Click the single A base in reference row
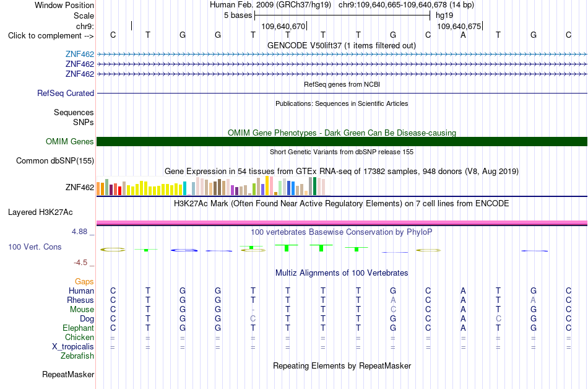Viewport: 588px width, 389px height. pyautogui.click(x=463, y=35)
